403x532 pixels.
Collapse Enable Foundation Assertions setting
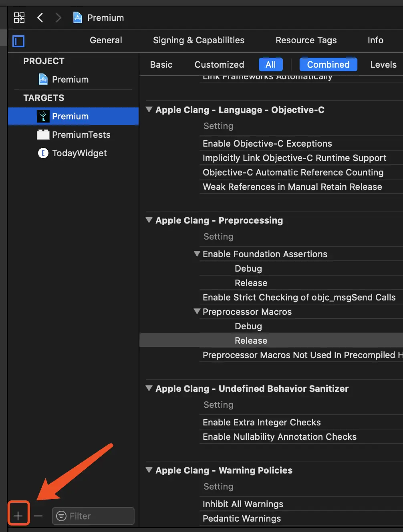tap(197, 254)
